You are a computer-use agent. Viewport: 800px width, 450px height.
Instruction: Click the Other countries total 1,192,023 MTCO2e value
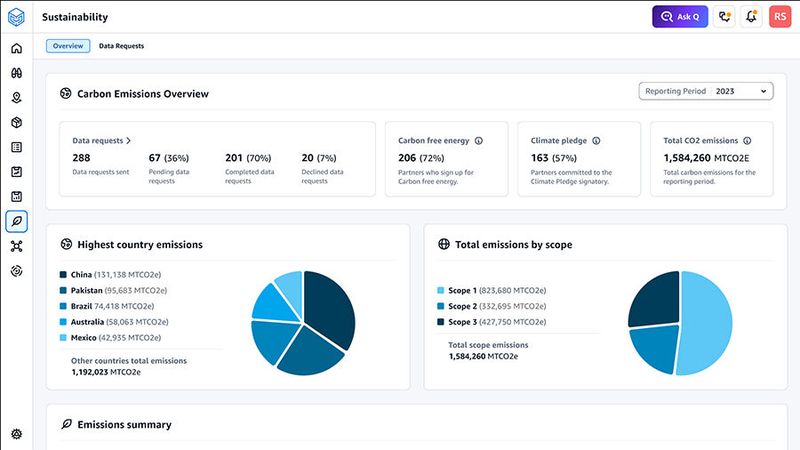coord(106,372)
